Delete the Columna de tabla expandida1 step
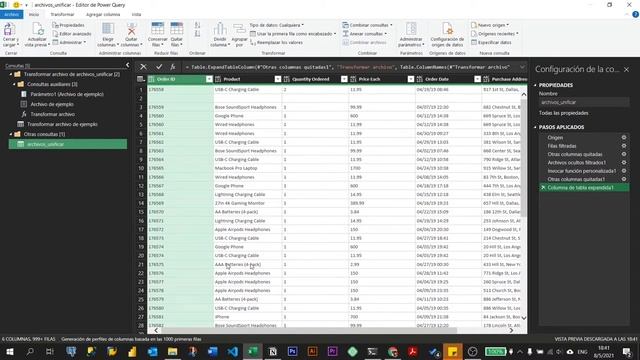 [543, 188]
